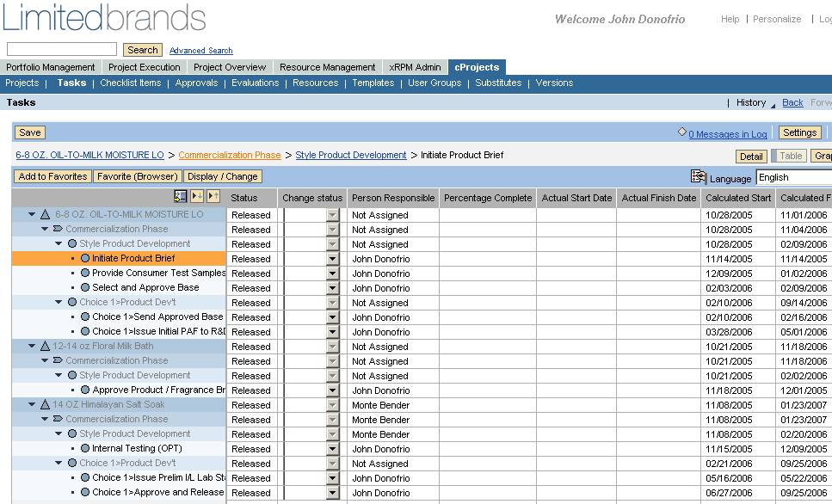Open the 0 Messages in Log link
Image resolution: width=832 pixels, height=504 pixels.
click(728, 134)
